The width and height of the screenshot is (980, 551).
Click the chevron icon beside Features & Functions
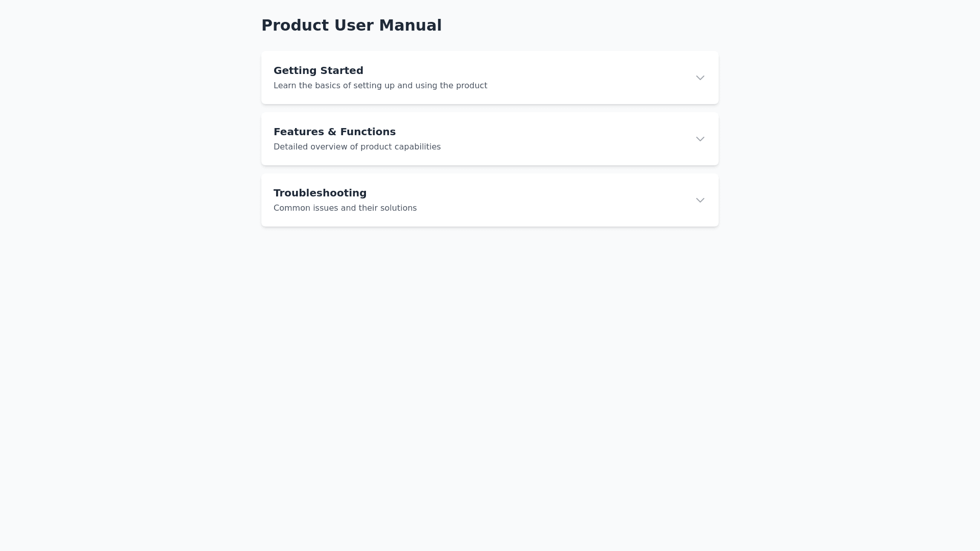click(700, 139)
